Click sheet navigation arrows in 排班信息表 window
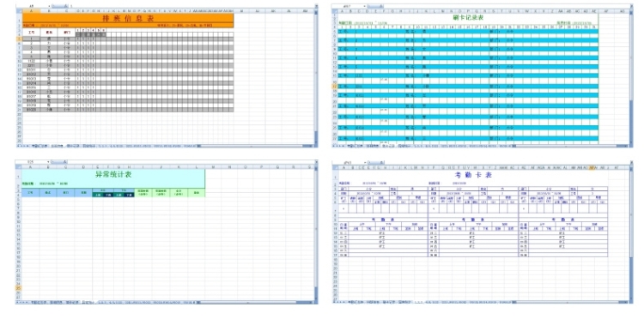 coord(22,146)
